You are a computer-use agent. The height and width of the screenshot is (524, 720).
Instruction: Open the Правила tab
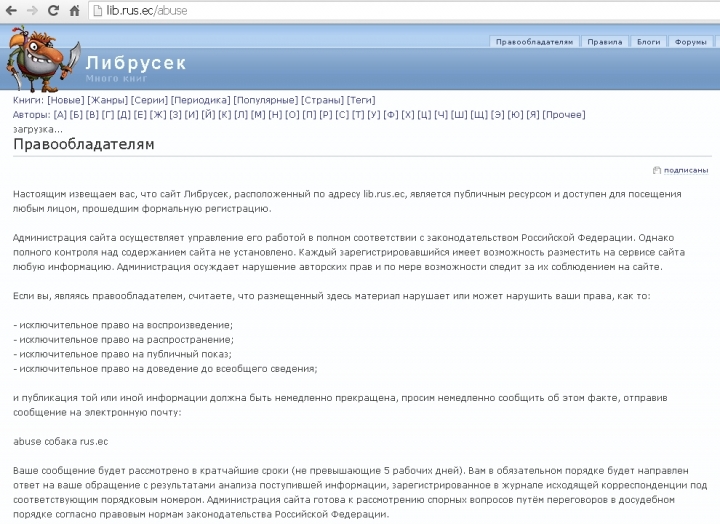[x=605, y=42]
